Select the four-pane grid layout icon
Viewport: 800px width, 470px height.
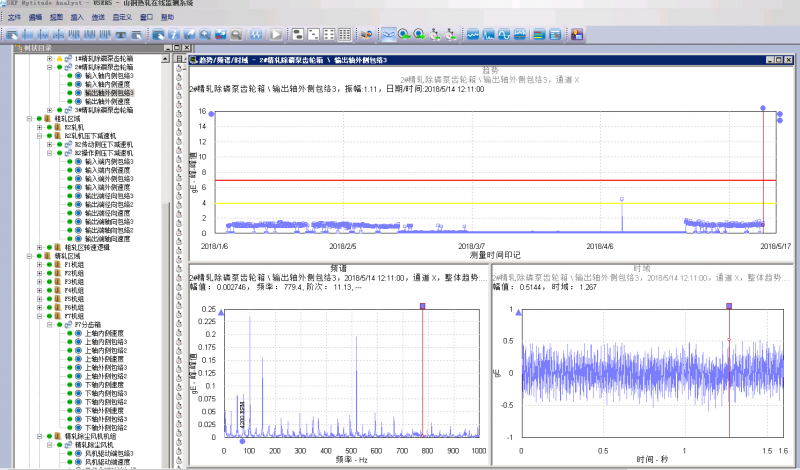pos(328,35)
